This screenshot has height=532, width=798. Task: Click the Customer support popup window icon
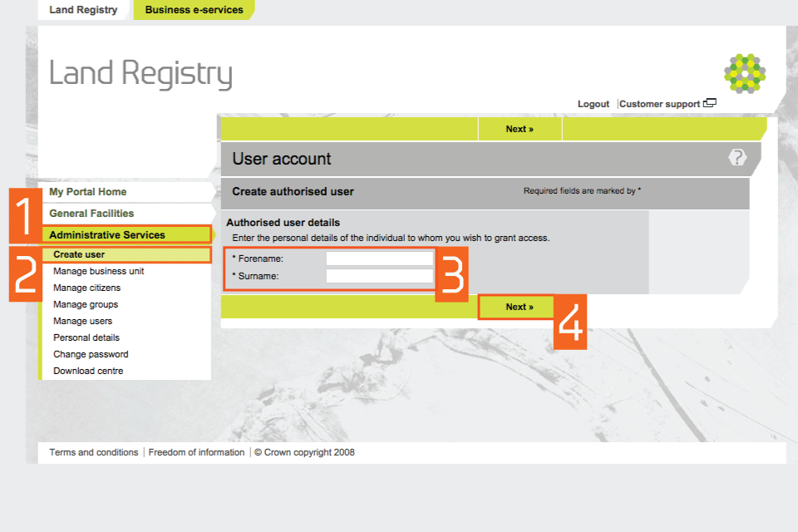[x=709, y=104]
